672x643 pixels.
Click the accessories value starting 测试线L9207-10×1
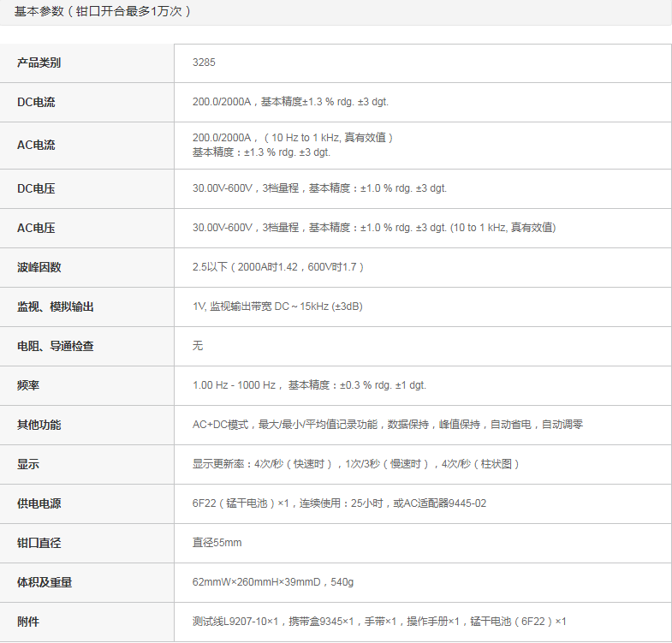tap(379, 622)
